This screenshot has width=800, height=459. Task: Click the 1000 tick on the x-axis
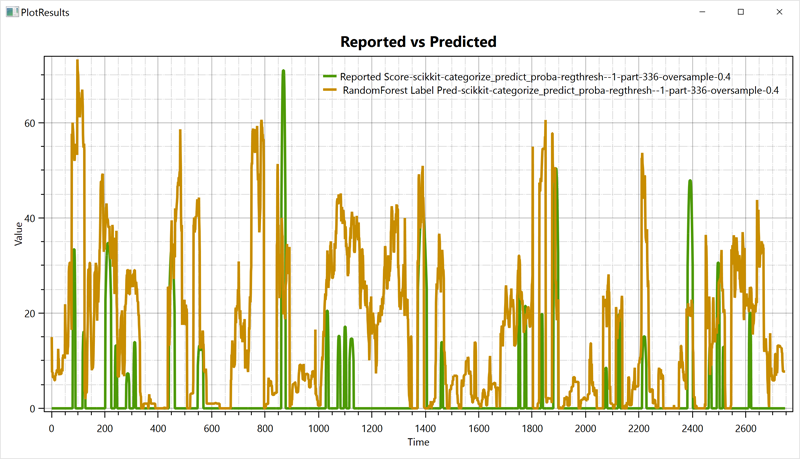coord(318,427)
